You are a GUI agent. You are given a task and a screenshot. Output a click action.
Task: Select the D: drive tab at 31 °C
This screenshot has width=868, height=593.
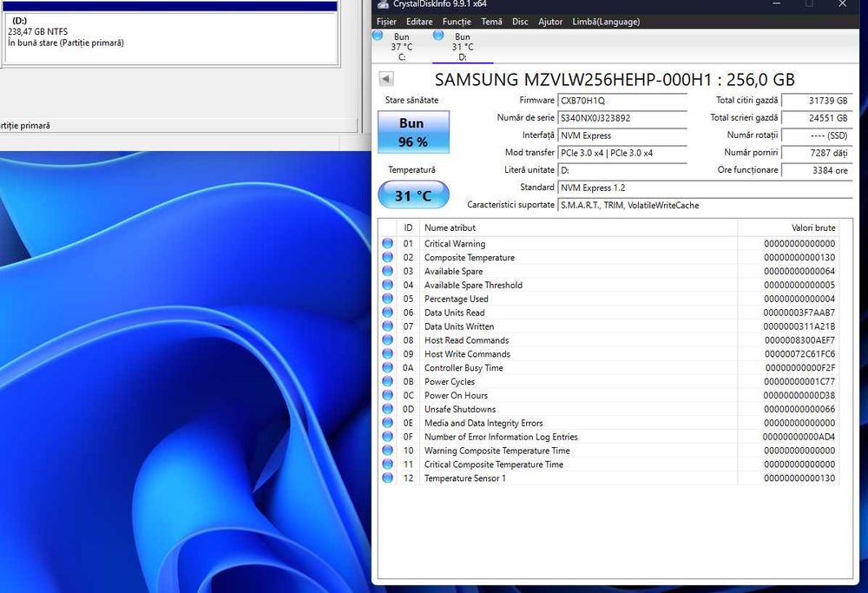click(x=463, y=47)
